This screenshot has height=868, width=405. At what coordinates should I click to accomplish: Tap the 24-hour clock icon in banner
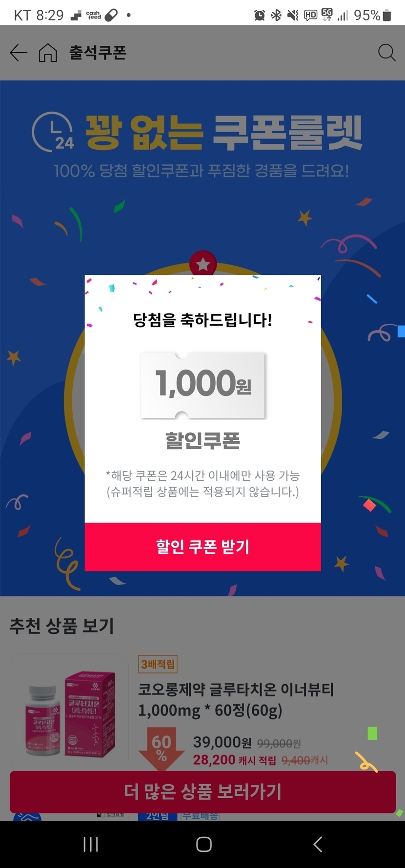tap(53, 132)
